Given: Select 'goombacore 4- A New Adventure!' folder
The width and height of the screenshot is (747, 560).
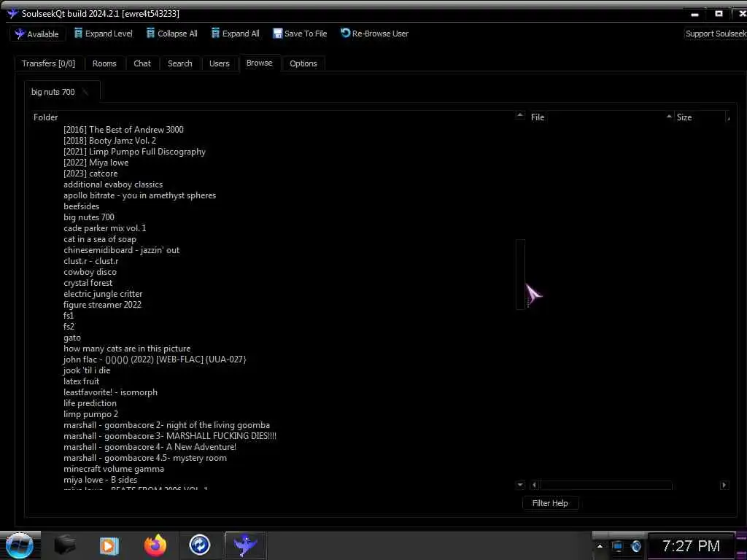Looking at the screenshot, I should [150, 447].
